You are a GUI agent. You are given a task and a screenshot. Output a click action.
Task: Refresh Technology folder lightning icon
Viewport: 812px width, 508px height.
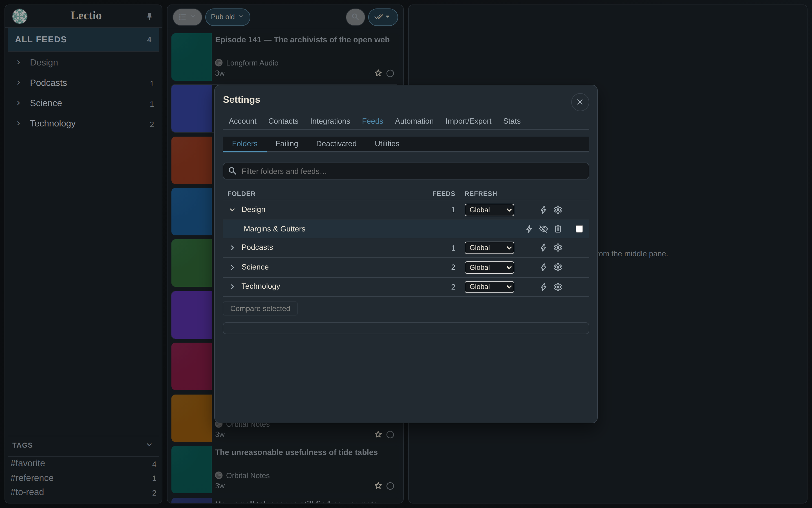543,287
